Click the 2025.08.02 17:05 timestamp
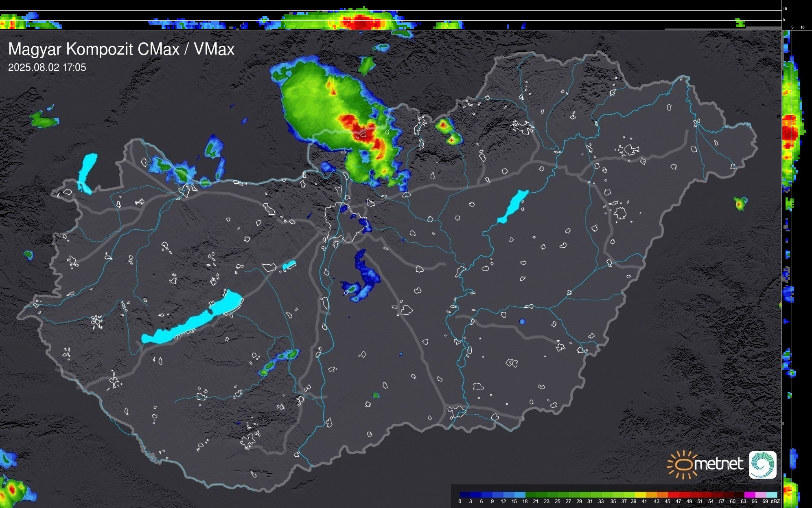The height and width of the screenshot is (508, 812). pos(47,68)
